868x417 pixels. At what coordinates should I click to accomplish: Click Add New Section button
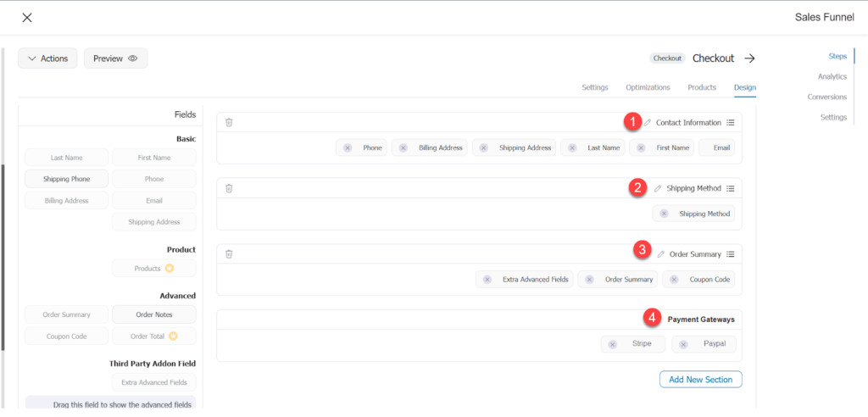tap(700, 380)
